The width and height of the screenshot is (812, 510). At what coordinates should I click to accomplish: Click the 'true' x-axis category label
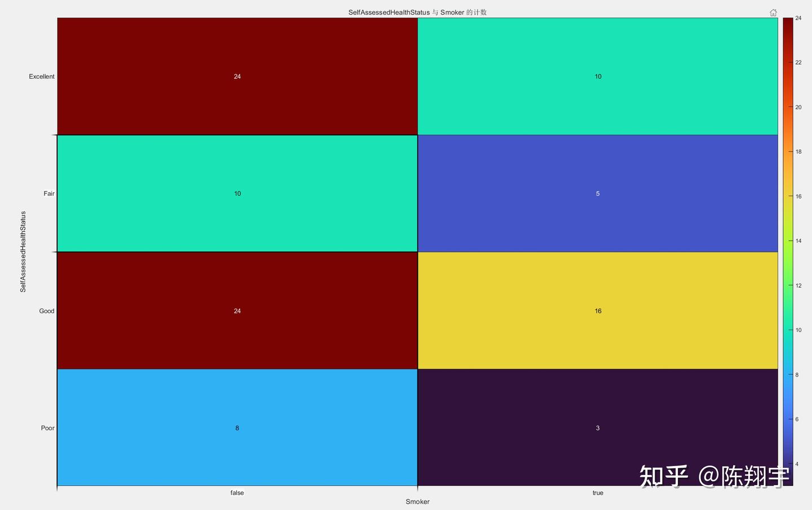(x=598, y=493)
